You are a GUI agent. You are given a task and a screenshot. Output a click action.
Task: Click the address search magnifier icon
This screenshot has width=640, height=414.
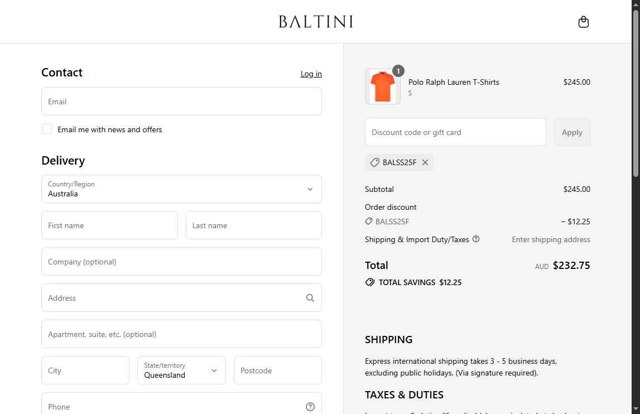point(310,298)
